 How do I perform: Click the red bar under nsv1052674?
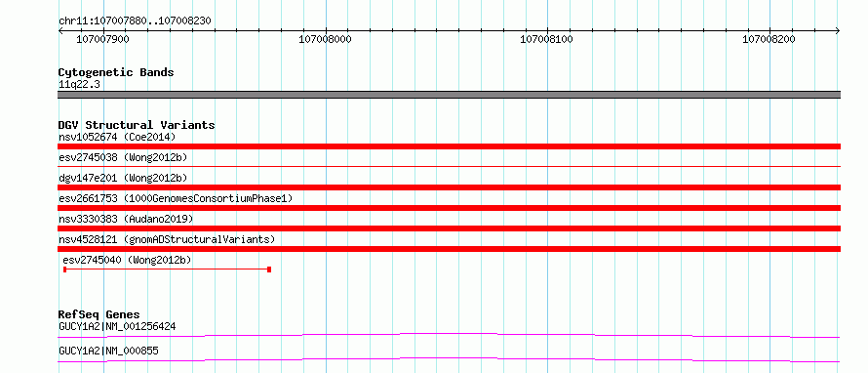[449, 146]
